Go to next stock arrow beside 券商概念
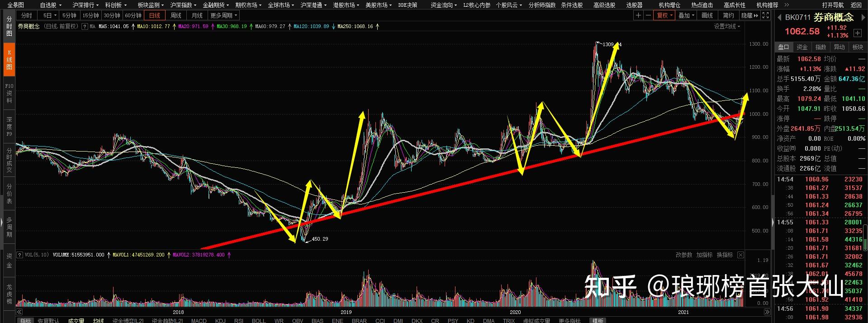 pyautogui.click(x=863, y=18)
